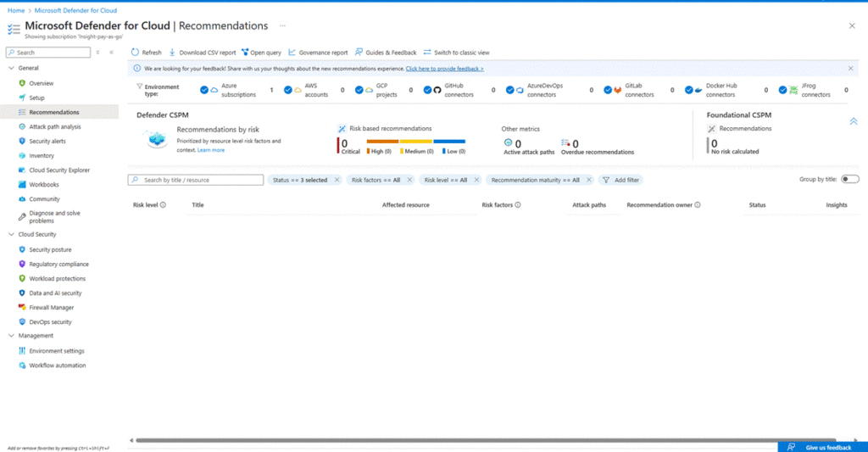Toggle the Group by title switch

pyautogui.click(x=849, y=179)
